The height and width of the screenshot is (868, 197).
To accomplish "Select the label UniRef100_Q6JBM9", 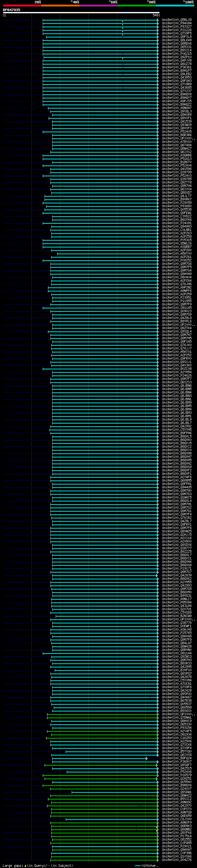I will click(176, 403).
